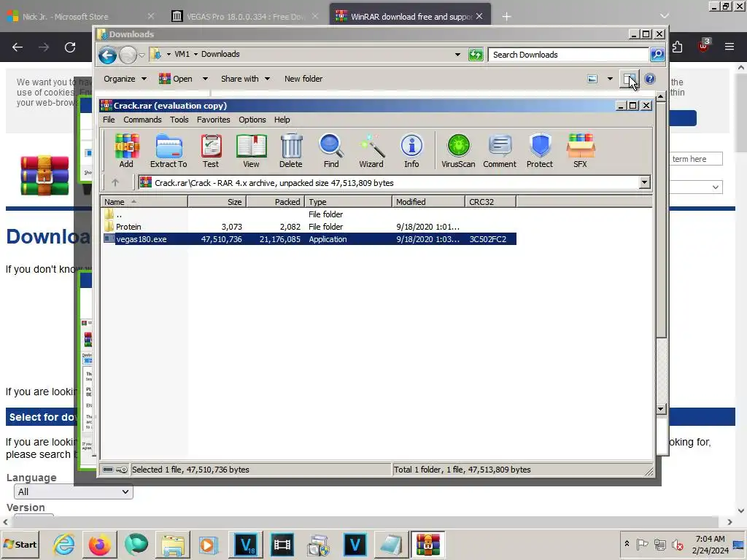Open the Comment tool
Viewport: 747px width, 560px height.
pyautogui.click(x=499, y=150)
